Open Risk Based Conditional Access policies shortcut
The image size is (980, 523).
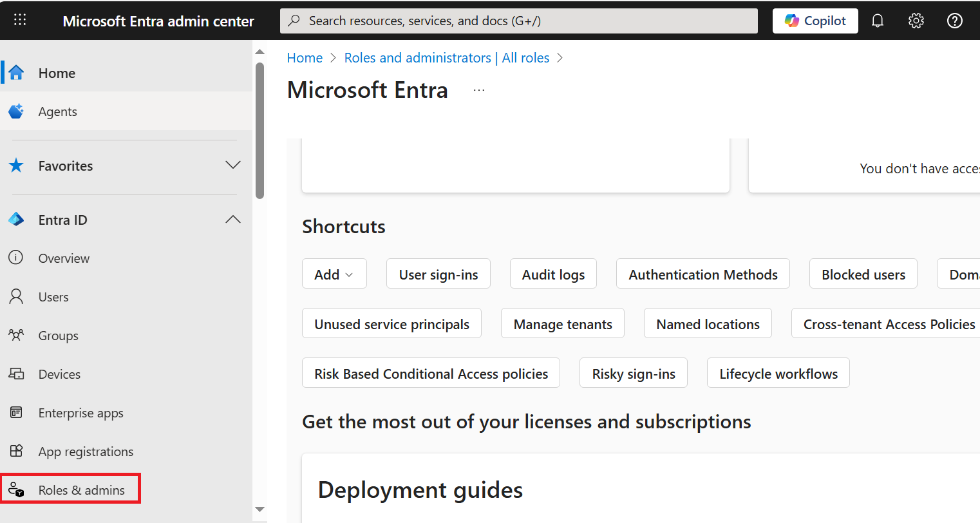[431, 373]
